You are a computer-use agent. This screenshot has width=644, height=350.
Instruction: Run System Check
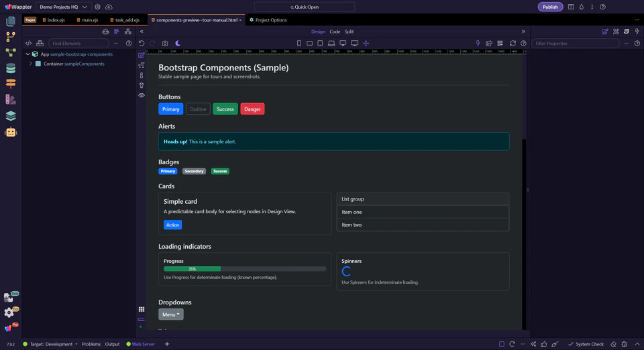pyautogui.click(x=586, y=344)
